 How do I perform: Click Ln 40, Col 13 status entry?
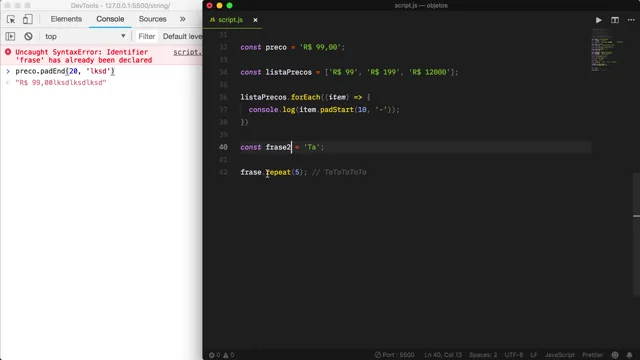pos(443,355)
